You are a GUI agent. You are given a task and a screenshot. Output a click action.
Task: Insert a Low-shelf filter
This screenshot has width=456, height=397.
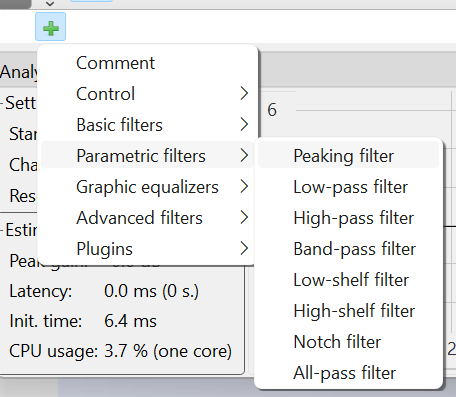point(348,280)
